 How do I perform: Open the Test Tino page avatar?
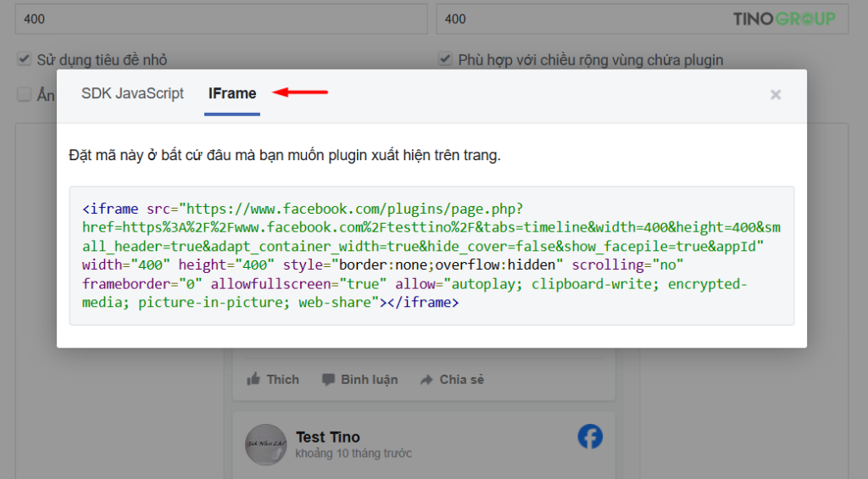click(266, 445)
